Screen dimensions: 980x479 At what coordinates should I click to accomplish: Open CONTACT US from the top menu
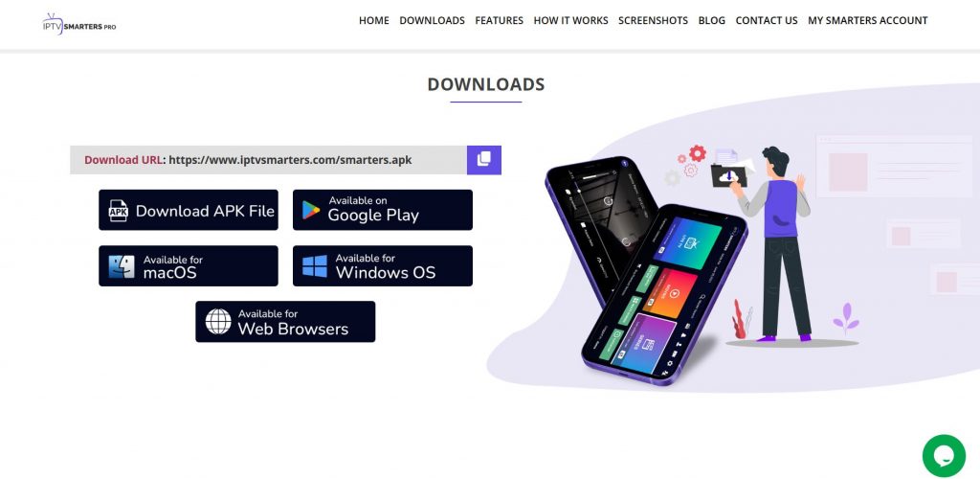[x=767, y=21]
